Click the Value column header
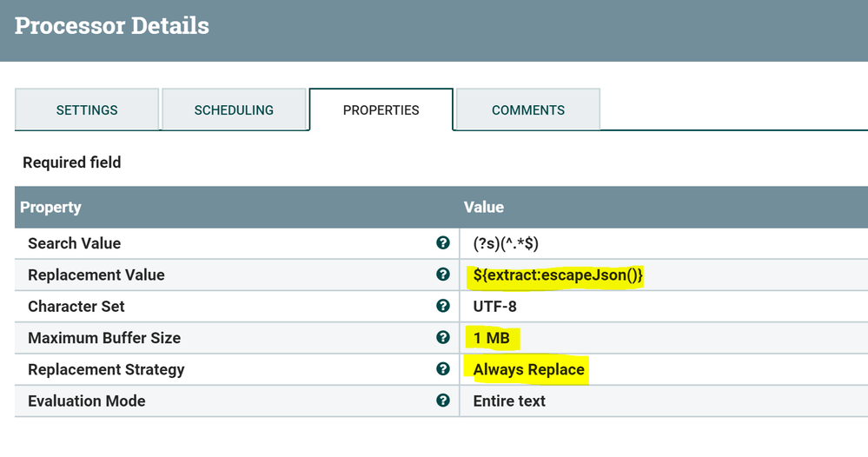This screenshot has width=868, height=457. [x=484, y=207]
